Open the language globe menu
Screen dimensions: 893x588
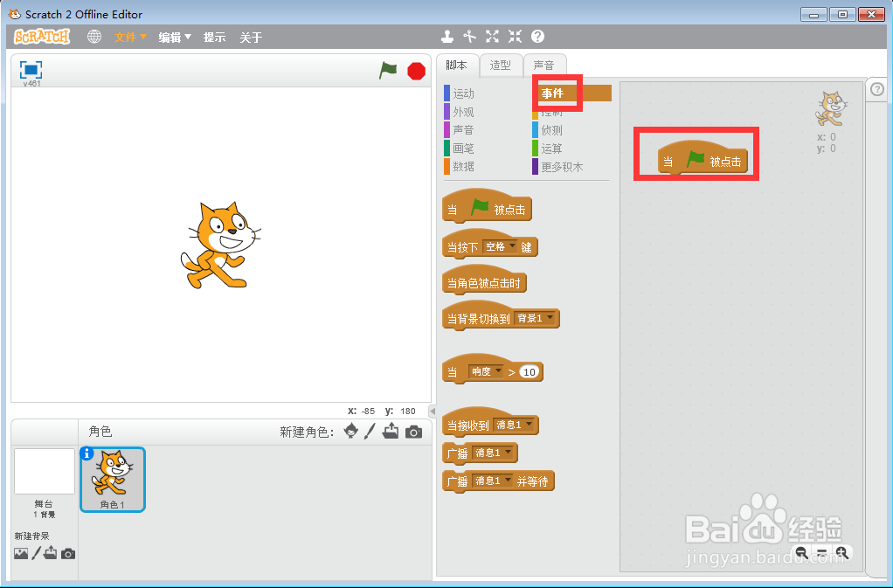click(93, 37)
